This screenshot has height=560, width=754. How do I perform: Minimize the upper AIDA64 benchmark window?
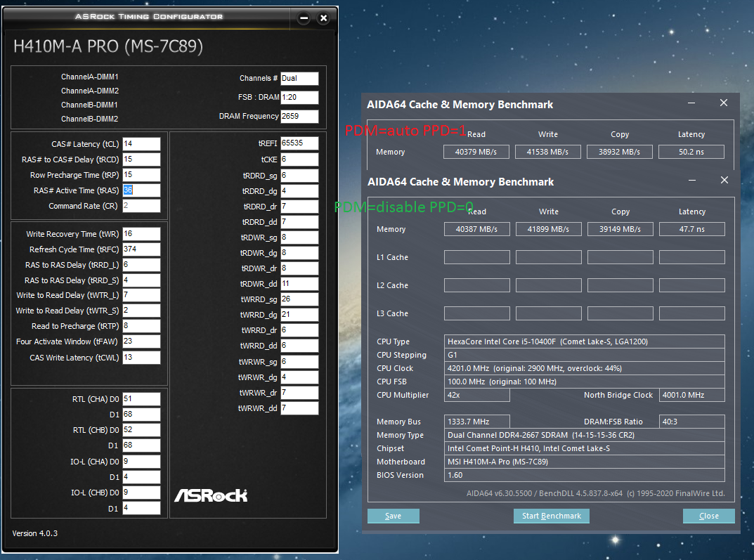(691, 103)
